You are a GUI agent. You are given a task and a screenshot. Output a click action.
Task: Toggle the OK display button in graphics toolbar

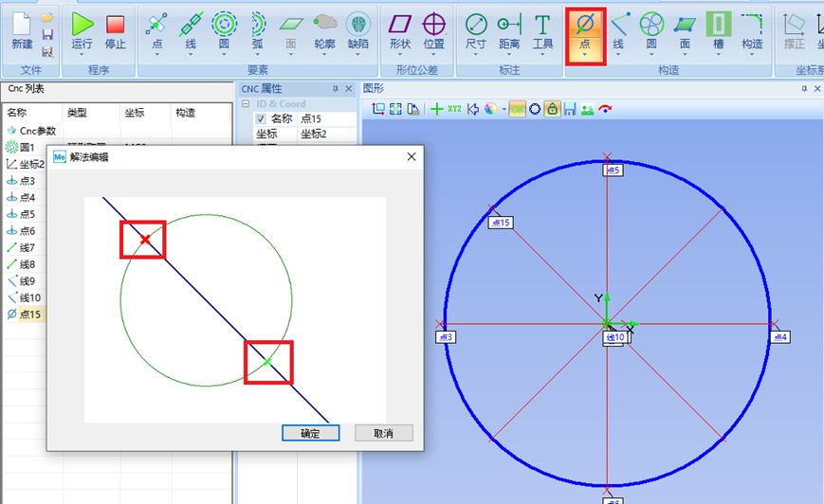(x=518, y=109)
